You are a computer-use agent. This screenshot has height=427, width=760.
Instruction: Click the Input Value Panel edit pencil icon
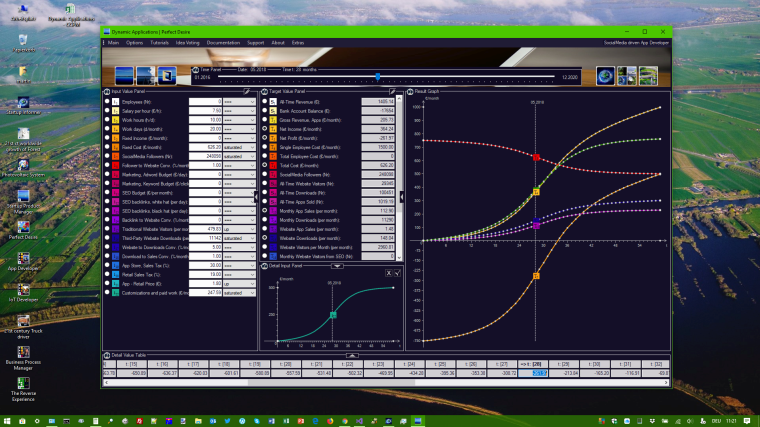(246, 91)
